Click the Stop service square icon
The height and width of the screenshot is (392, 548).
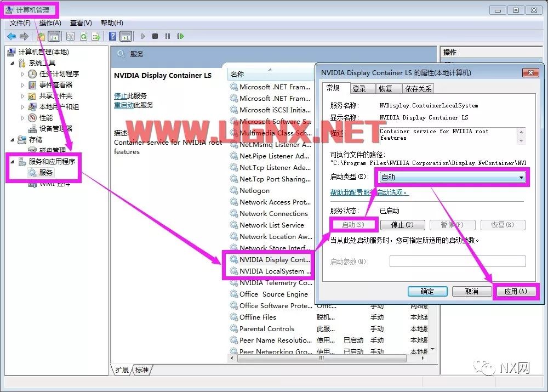[x=155, y=36]
